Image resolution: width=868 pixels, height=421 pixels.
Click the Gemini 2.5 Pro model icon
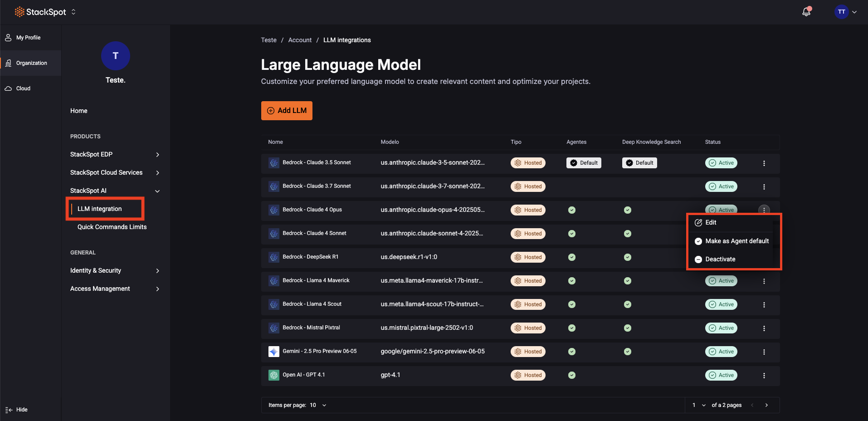point(274,352)
